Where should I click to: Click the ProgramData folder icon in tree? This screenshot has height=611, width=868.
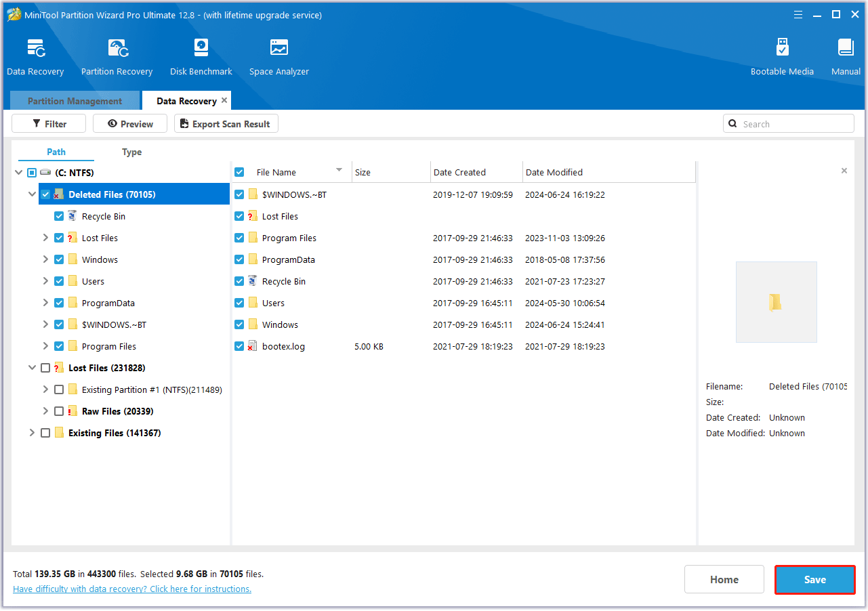pos(73,303)
